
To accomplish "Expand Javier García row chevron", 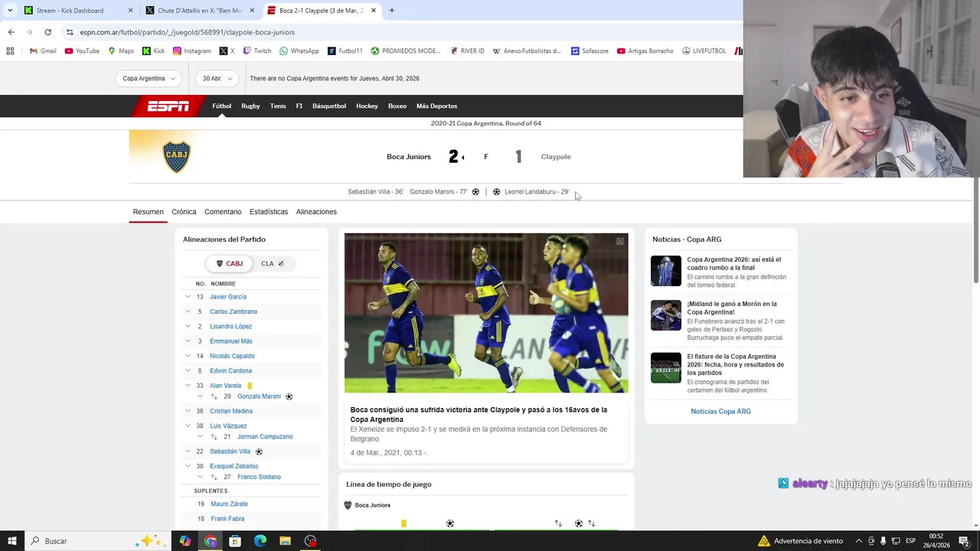I will [188, 297].
